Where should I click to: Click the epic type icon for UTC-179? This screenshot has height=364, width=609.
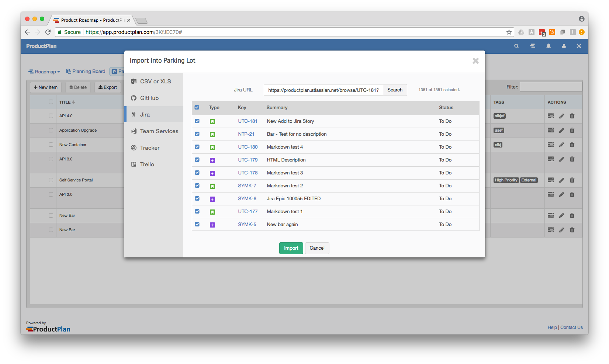pyautogui.click(x=212, y=160)
